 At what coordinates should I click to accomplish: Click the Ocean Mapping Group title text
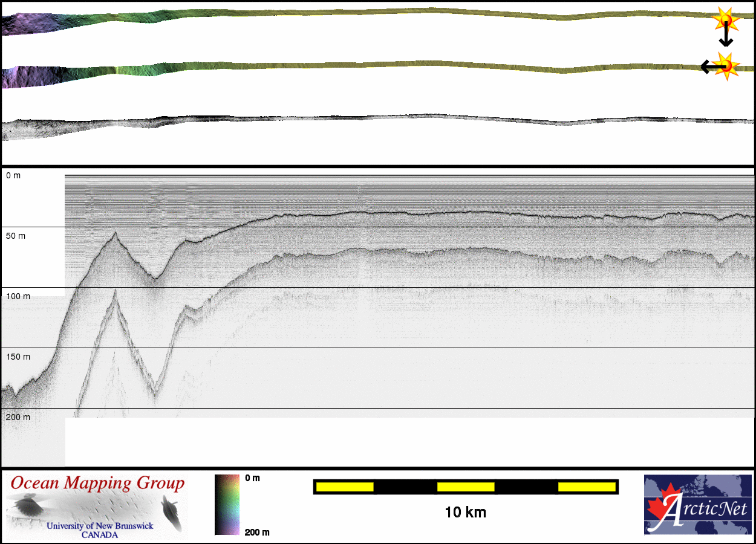coord(97,484)
